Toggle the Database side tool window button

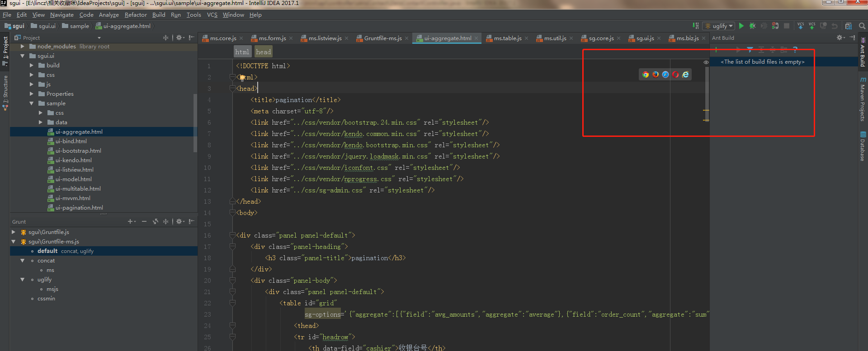pos(863,146)
